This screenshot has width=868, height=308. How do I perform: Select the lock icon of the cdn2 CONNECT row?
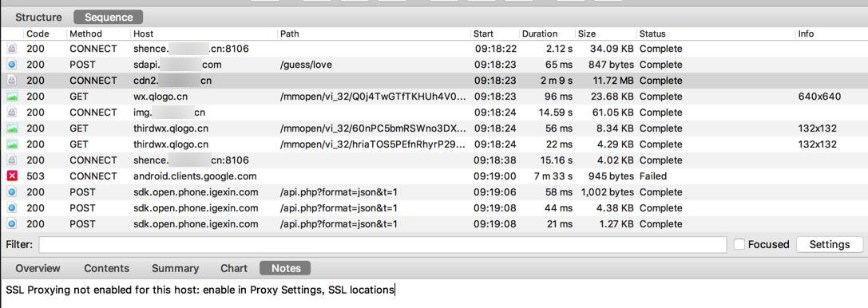(x=12, y=80)
